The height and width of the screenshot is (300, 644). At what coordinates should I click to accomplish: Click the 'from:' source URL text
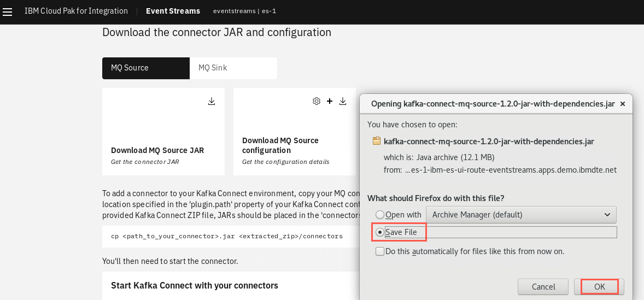(x=500, y=170)
